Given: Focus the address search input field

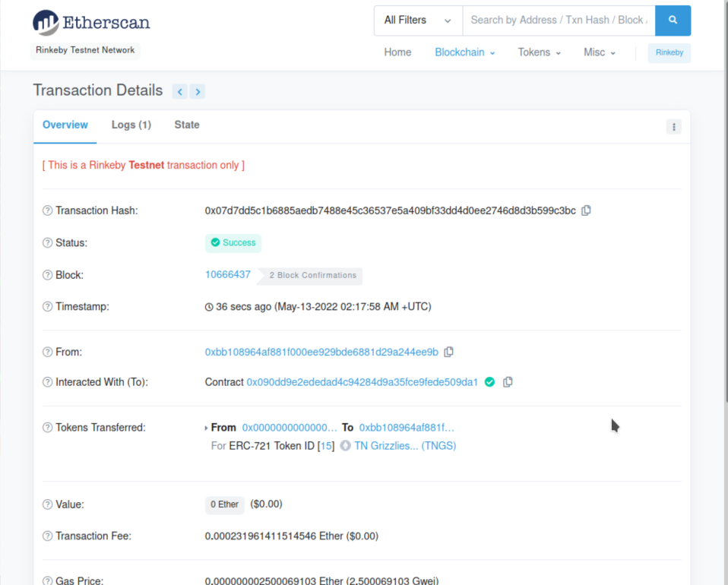Looking at the screenshot, I should click(x=559, y=21).
